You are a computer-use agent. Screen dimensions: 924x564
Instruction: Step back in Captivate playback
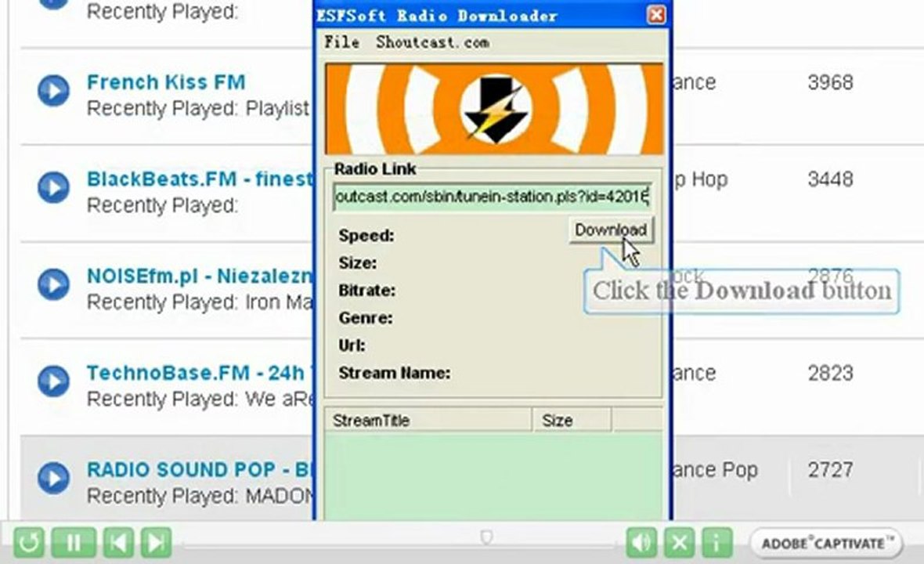(x=118, y=542)
